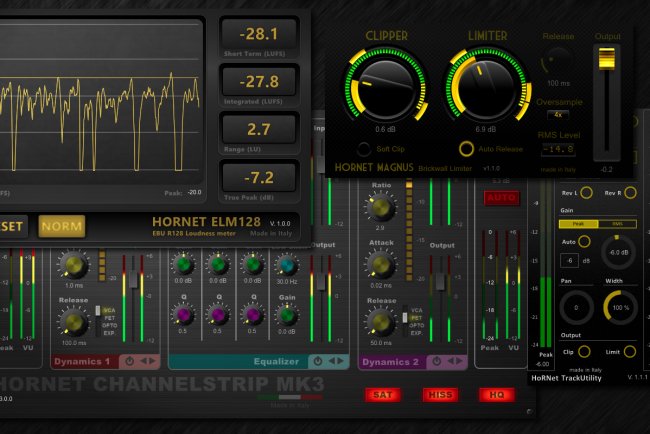650x434 pixels.
Task: Toggle Dynamics 2 power icon
Action: (437, 361)
